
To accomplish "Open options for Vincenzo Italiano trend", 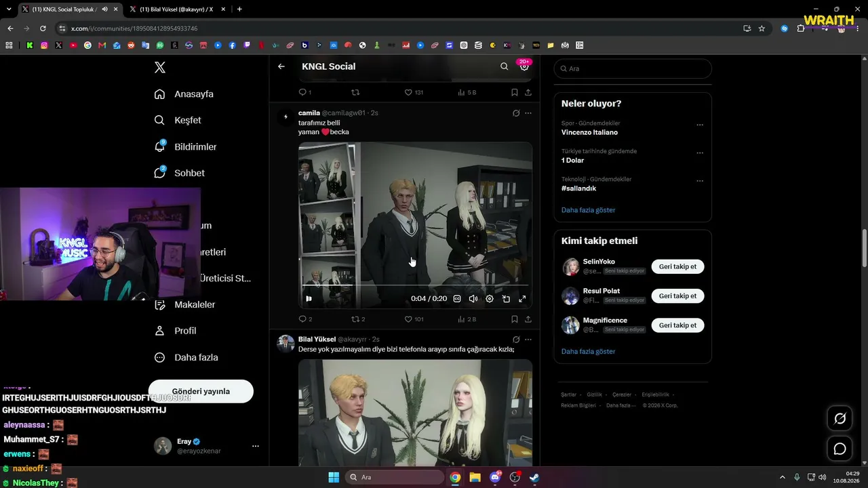I will [x=700, y=125].
